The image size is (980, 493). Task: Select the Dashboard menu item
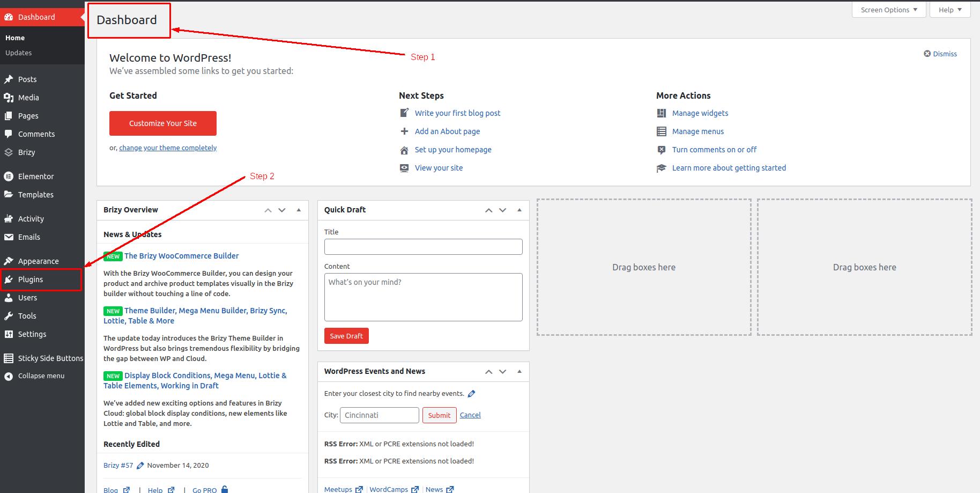click(42, 17)
